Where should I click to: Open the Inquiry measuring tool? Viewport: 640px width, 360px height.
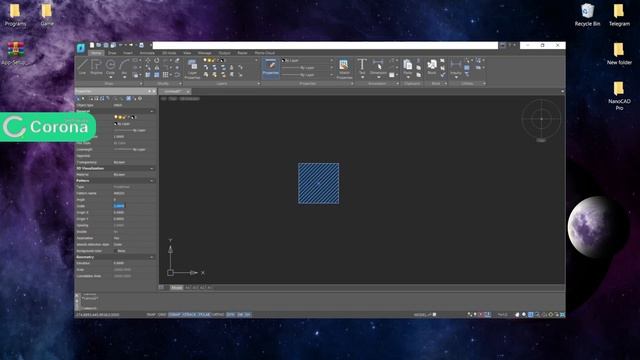click(x=456, y=67)
